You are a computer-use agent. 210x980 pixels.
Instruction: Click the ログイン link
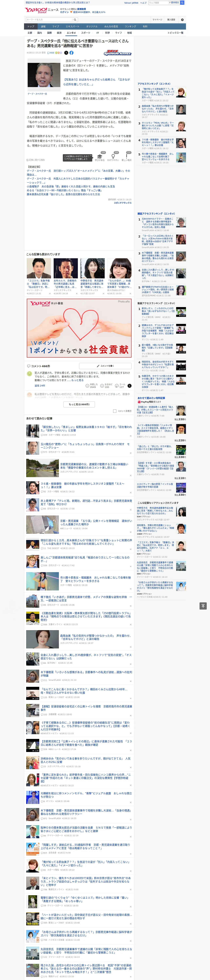(x=64, y=12)
